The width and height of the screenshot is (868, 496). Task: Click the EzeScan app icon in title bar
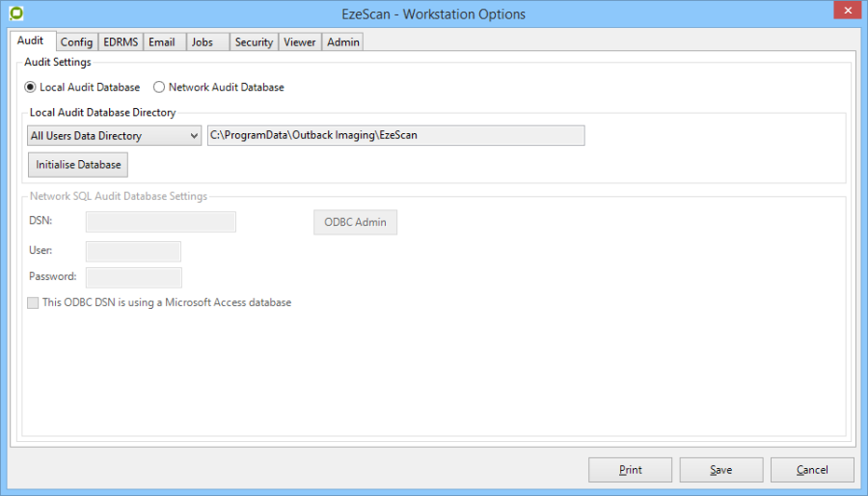click(x=15, y=14)
